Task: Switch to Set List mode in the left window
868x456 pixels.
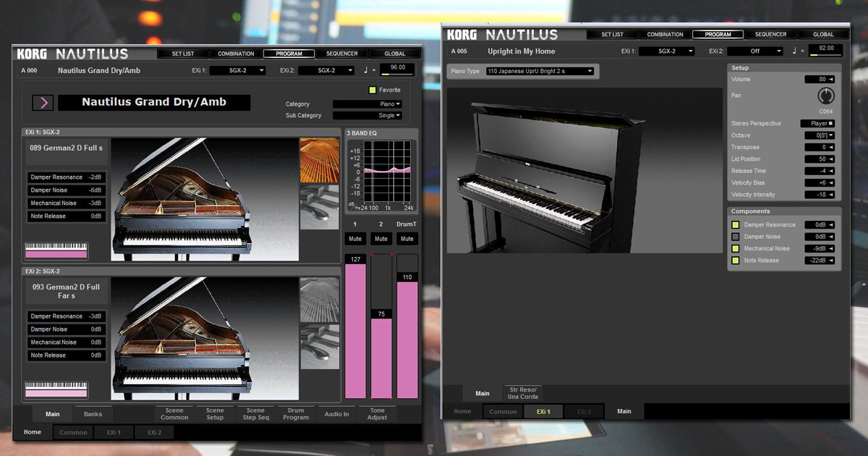Action: (x=182, y=54)
